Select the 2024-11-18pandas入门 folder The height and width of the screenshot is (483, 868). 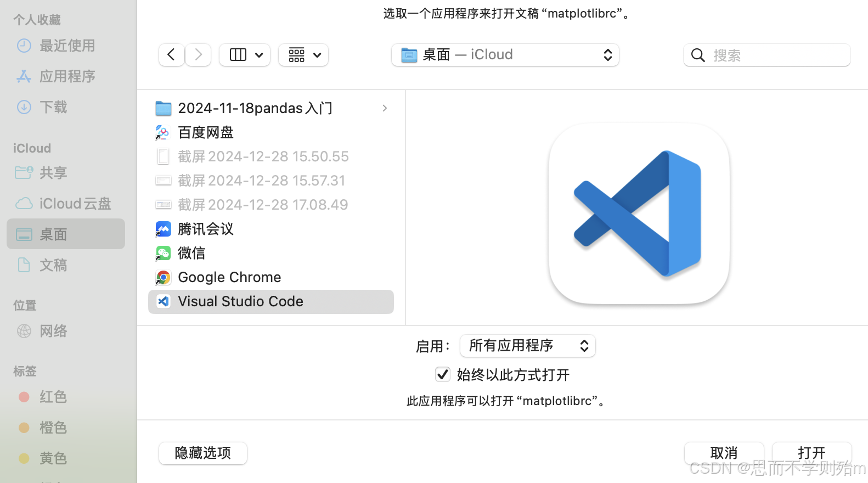(271, 108)
